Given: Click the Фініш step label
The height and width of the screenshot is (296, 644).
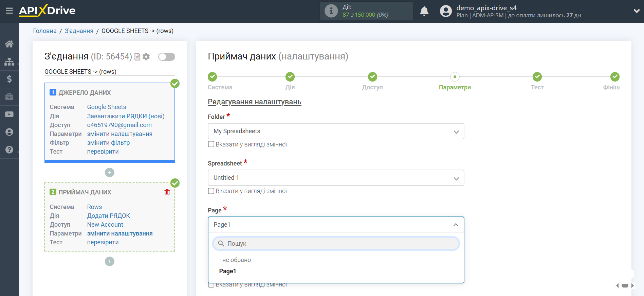Looking at the screenshot, I should (611, 87).
